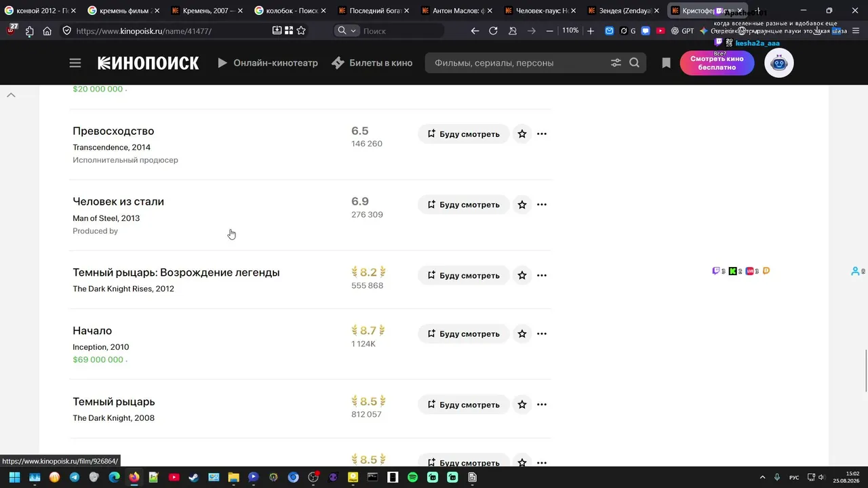Open the Kinopoisk hamburger menu

75,63
